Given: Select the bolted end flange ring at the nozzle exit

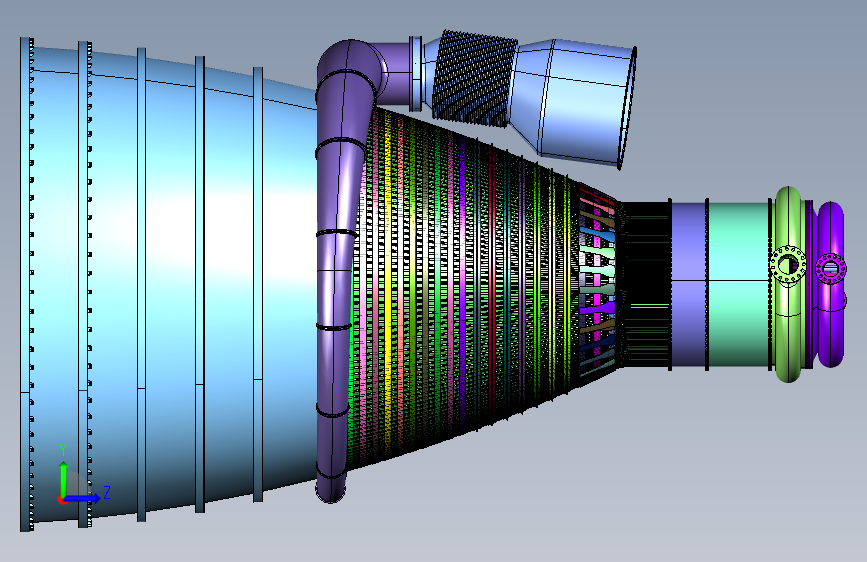Looking at the screenshot, I should click(x=27, y=284).
